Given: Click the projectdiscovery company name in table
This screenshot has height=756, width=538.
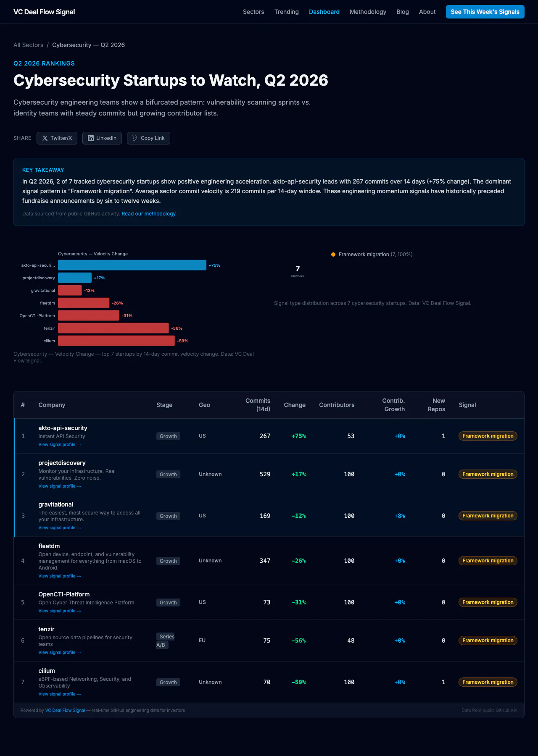Looking at the screenshot, I should [62, 463].
